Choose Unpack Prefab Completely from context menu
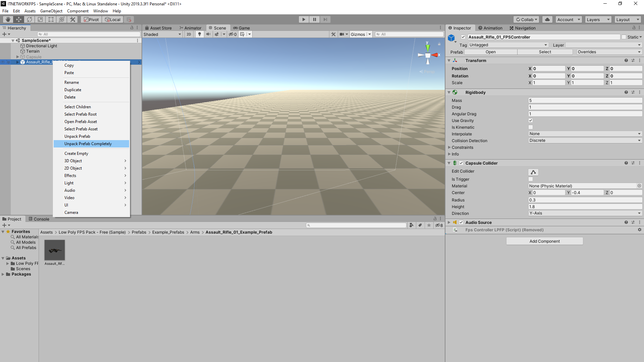644x362 pixels. (88, 143)
